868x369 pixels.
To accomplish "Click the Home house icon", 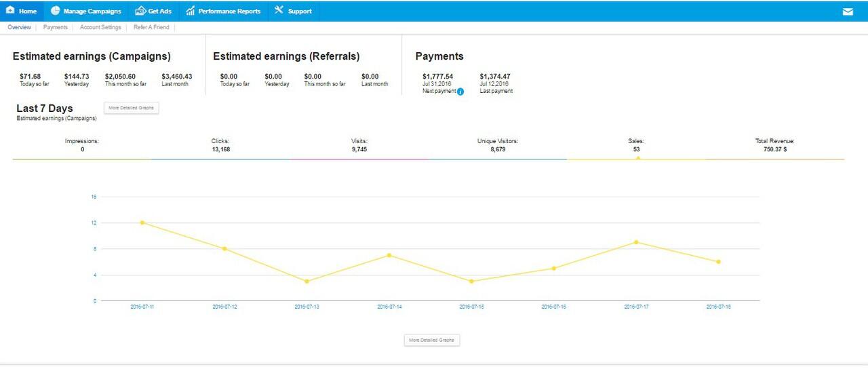I will 10,11.
